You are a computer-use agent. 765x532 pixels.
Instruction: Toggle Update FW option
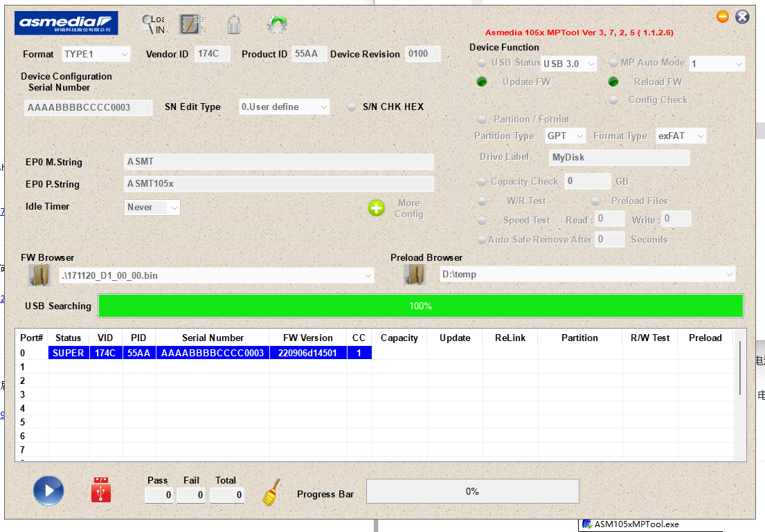(482, 82)
